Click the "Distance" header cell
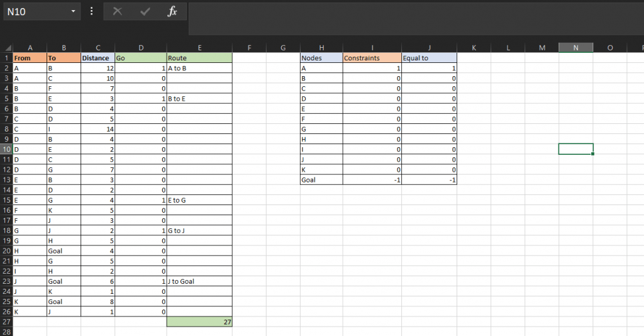 (97, 58)
